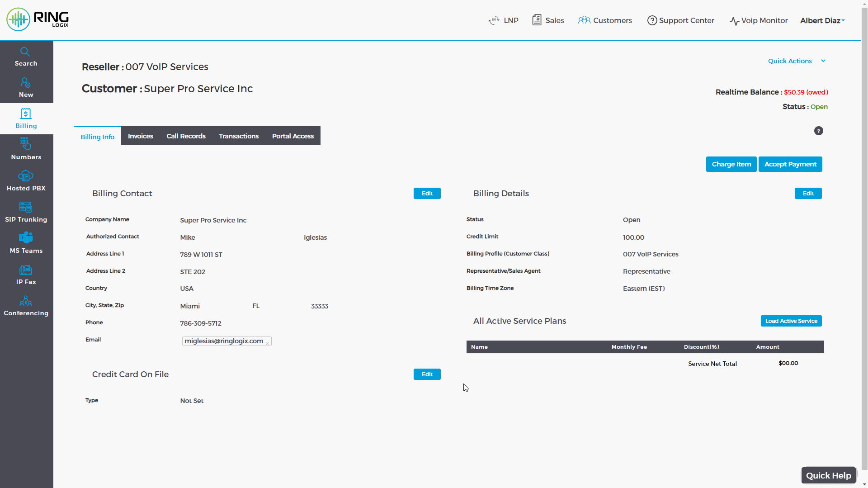Click Load Active Service button
The image size is (868, 488).
pos(791,321)
